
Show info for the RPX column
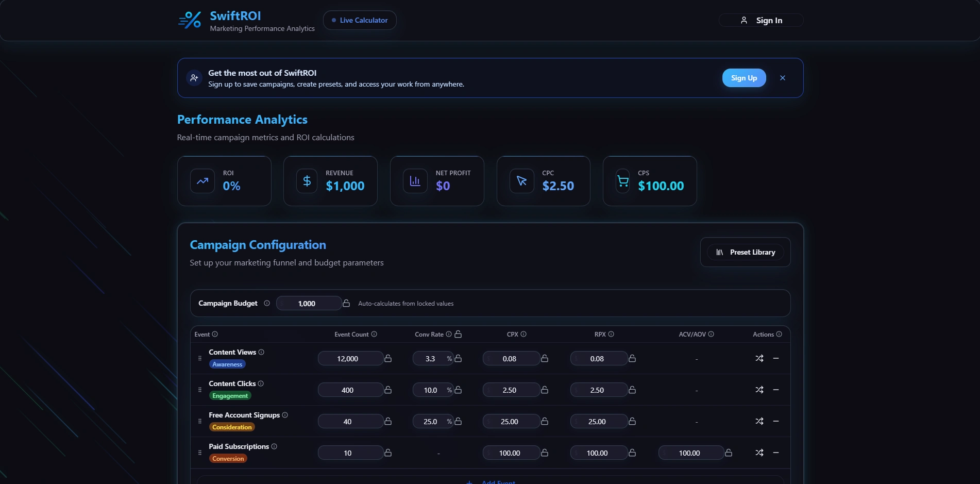click(611, 334)
